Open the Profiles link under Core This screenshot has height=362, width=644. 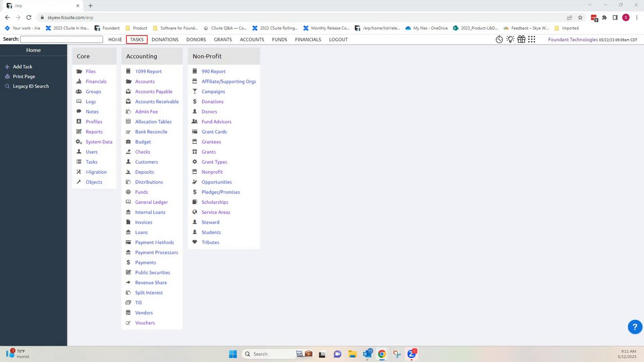tap(94, 122)
